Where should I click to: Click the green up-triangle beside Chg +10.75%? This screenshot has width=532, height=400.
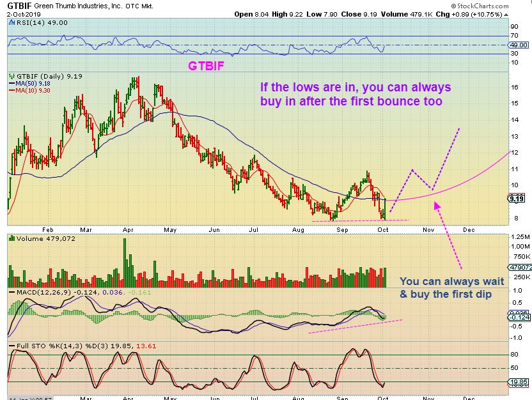[506, 15]
